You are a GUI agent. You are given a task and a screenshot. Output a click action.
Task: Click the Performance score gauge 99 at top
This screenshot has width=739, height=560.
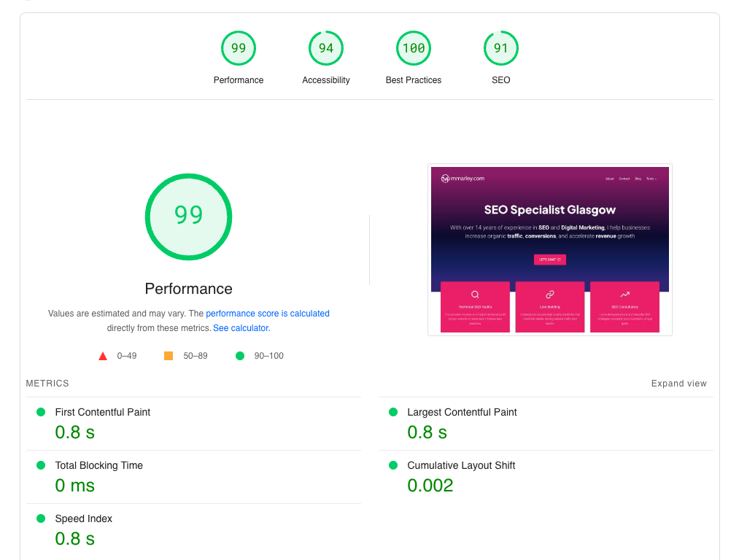point(239,48)
